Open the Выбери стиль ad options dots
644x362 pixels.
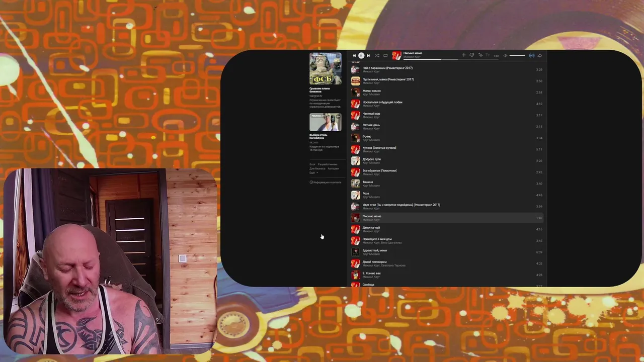(338, 116)
